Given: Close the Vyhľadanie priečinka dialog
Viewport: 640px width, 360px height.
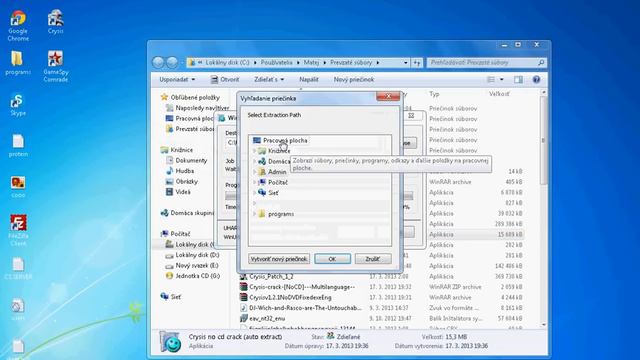Looking at the screenshot, I should [x=388, y=96].
